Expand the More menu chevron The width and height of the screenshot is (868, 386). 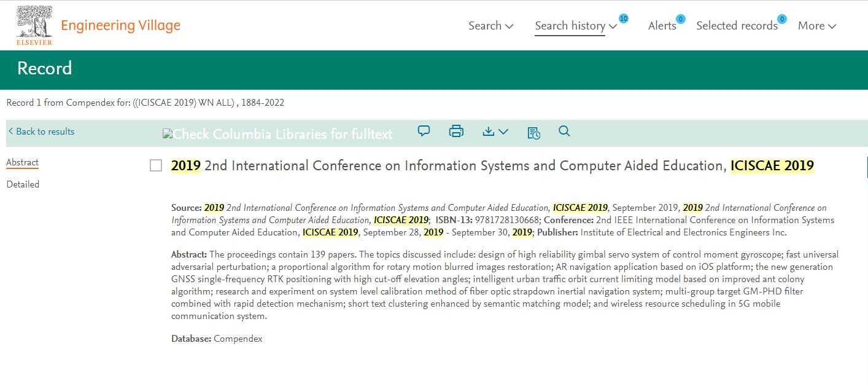pyautogui.click(x=832, y=26)
